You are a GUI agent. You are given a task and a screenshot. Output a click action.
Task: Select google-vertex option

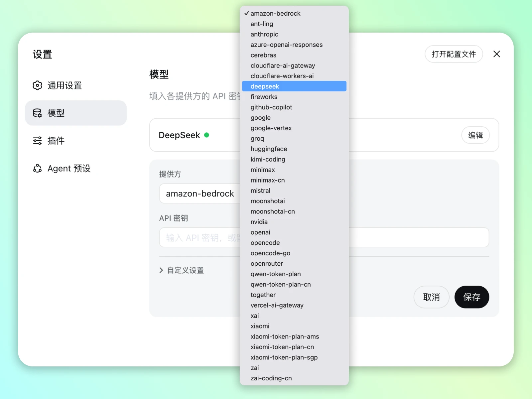tap(294, 128)
